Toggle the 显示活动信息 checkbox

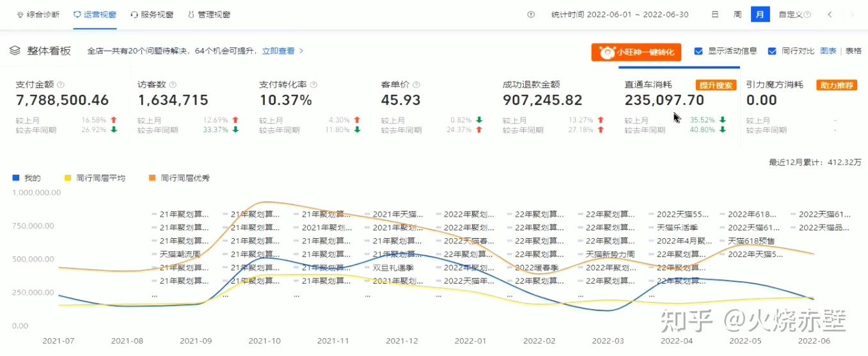[698, 51]
